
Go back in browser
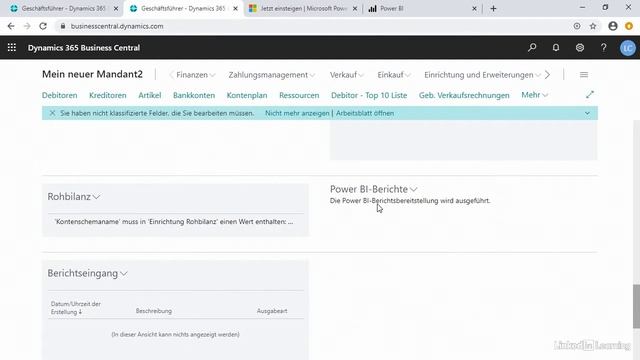coord(11,26)
